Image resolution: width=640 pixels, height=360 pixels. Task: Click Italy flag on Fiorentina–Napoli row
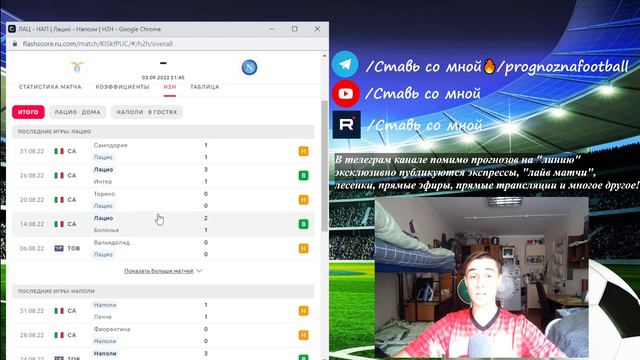(x=59, y=335)
